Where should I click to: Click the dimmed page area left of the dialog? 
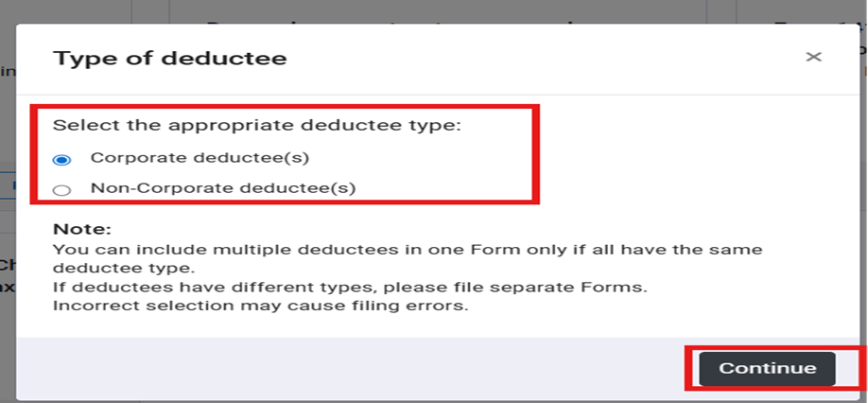8,237
